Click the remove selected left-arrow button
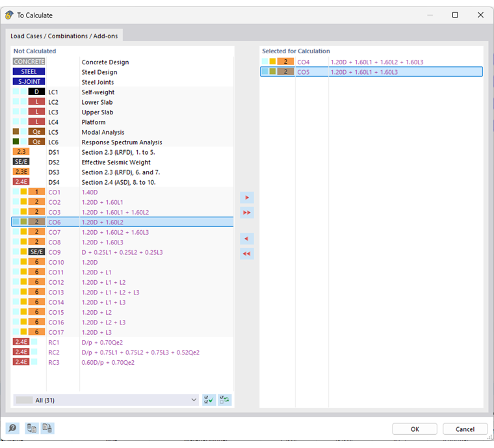This screenshot has width=494, height=448. point(247,239)
